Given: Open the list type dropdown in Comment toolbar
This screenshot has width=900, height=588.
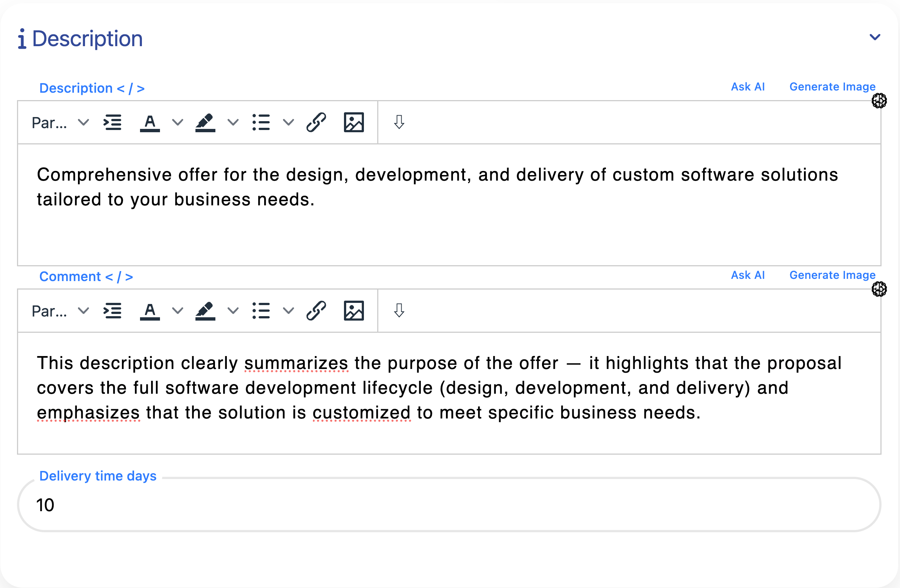Looking at the screenshot, I should pos(289,311).
